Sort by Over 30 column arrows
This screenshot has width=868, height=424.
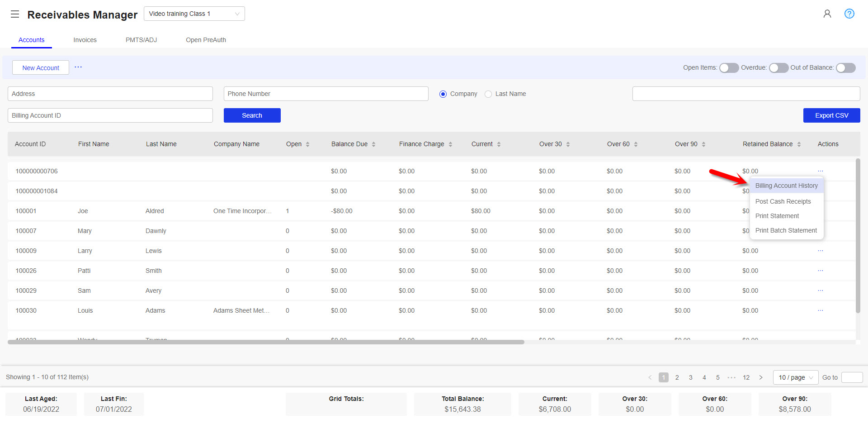[x=568, y=144]
